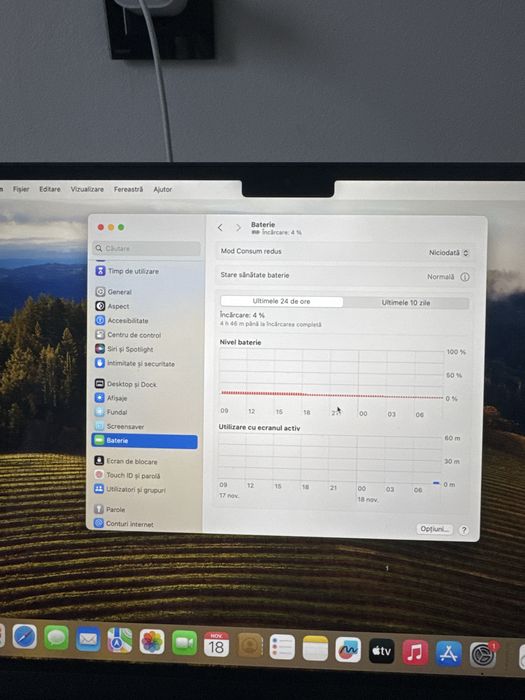The height and width of the screenshot is (700, 525).
Task: Click the green zoom window button
Action: [121, 227]
